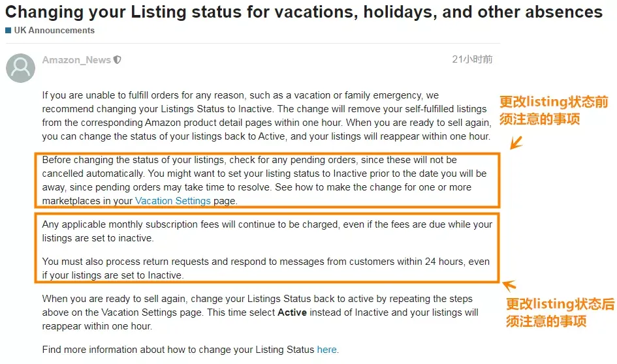The width and height of the screenshot is (617, 364).
Task: Open the Amazon_News username profile
Action: [x=76, y=60]
